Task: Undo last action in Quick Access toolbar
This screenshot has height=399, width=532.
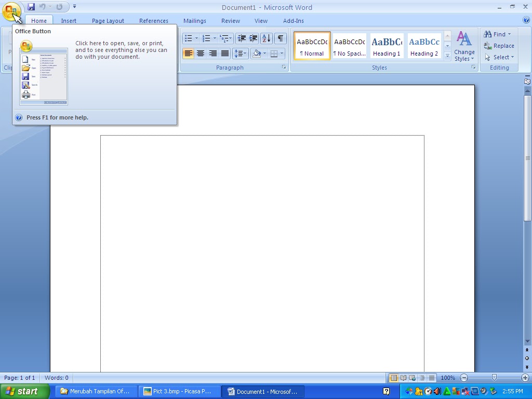Action: 43,7
